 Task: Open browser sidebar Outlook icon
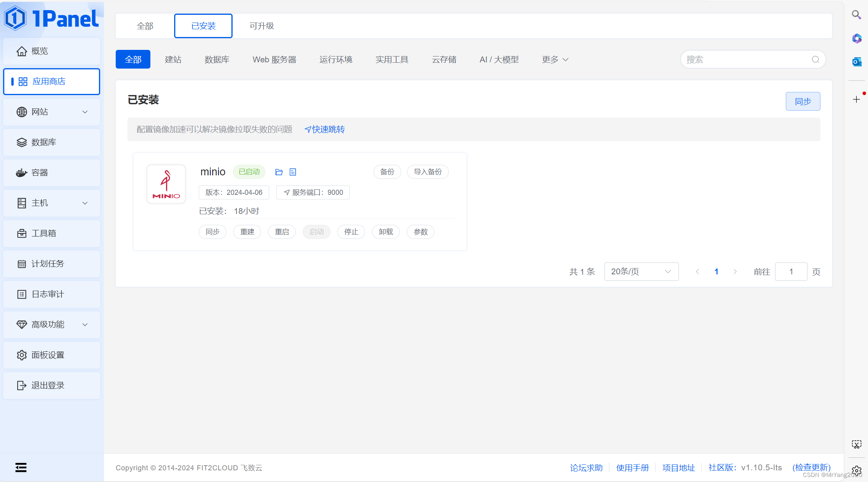coord(856,62)
